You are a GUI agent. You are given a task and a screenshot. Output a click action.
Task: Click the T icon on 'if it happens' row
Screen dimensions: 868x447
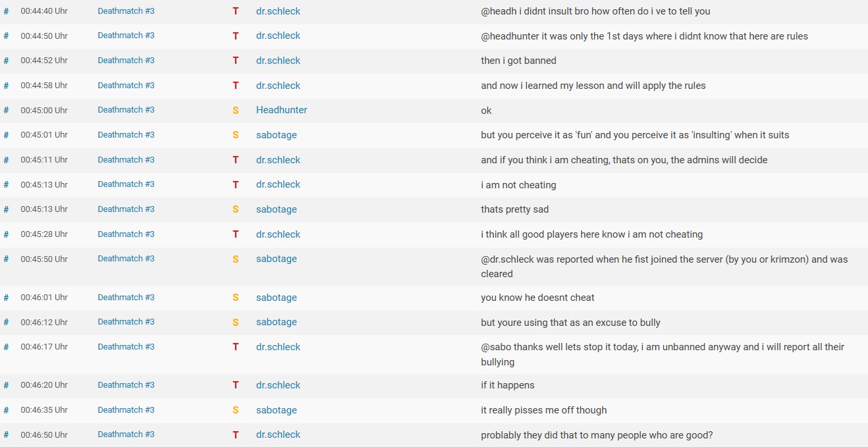[x=236, y=385]
